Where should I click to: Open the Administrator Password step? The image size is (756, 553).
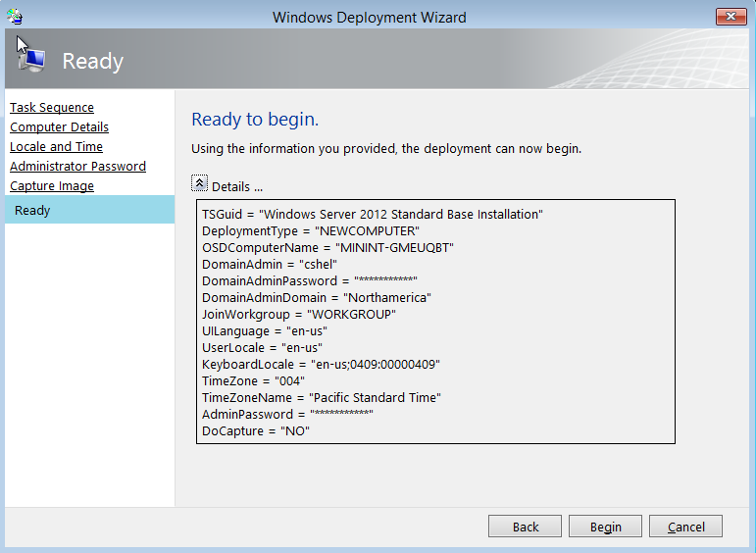(77, 167)
